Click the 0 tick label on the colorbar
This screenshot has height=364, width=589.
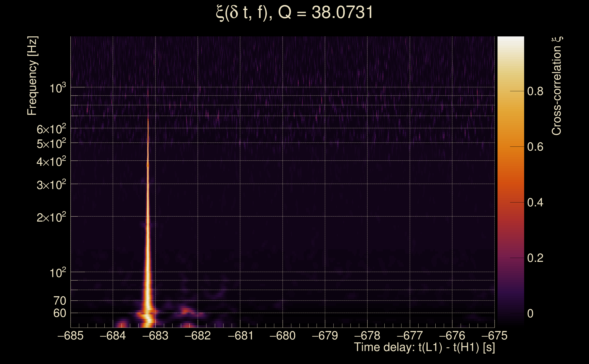(530, 314)
